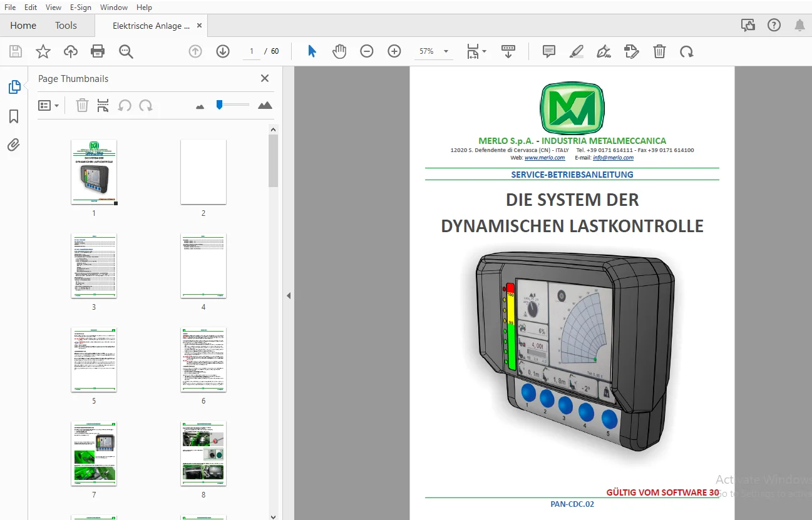Switch to the Tools tab

66,26
